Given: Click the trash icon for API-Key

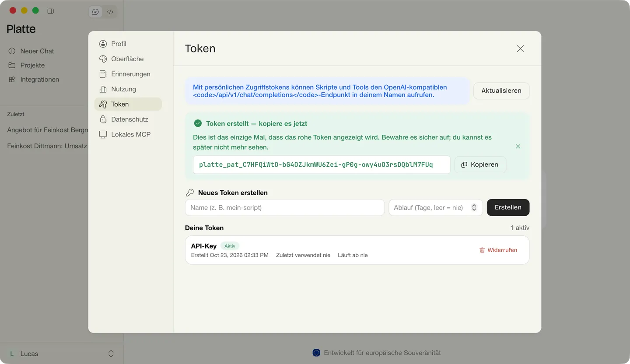Looking at the screenshot, I should pos(482,250).
